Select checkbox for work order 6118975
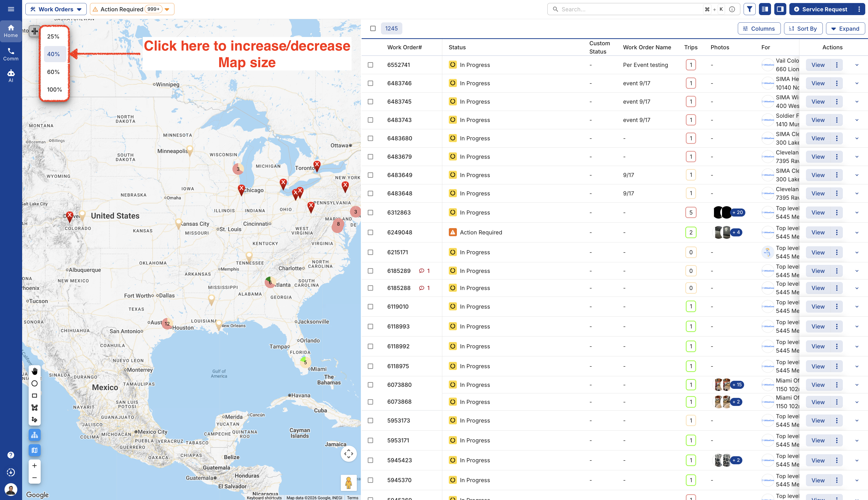The height and width of the screenshot is (500, 868). pyautogui.click(x=370, y=366)
